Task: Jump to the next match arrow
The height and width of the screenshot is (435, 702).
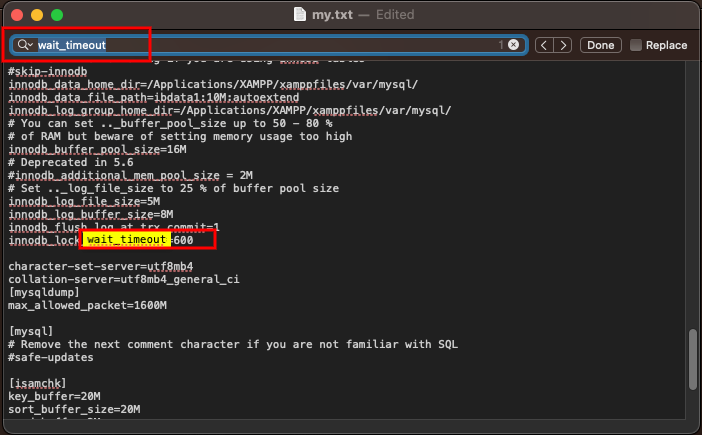Action: pyautogui.click(x=564, y=45)
